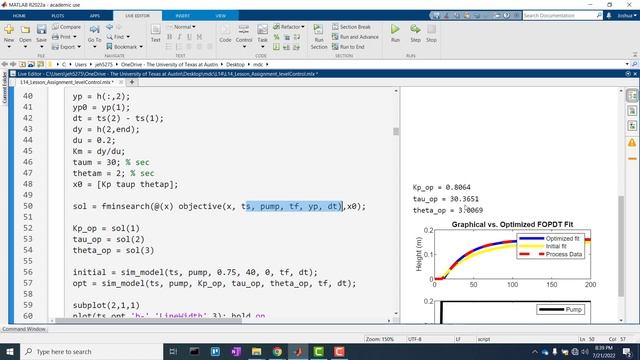
Task: Click the New file icon
Action: (x=9, y=30)
